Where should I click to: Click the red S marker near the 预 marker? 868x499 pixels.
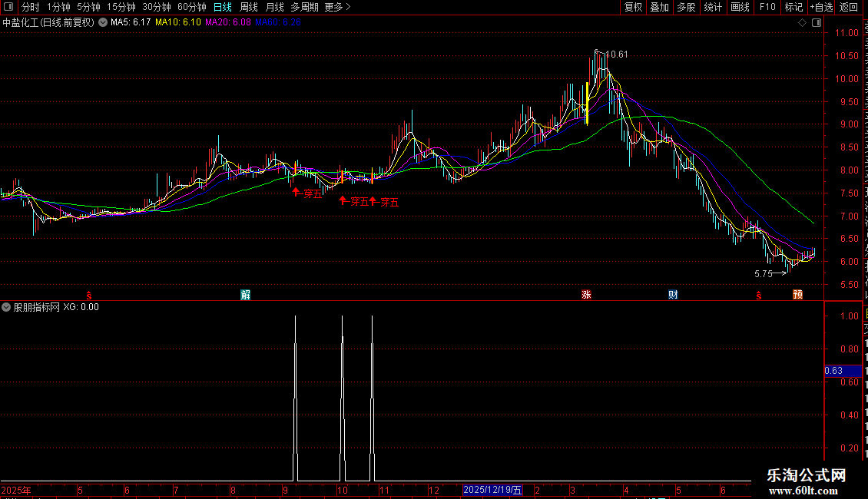point(758,296)
